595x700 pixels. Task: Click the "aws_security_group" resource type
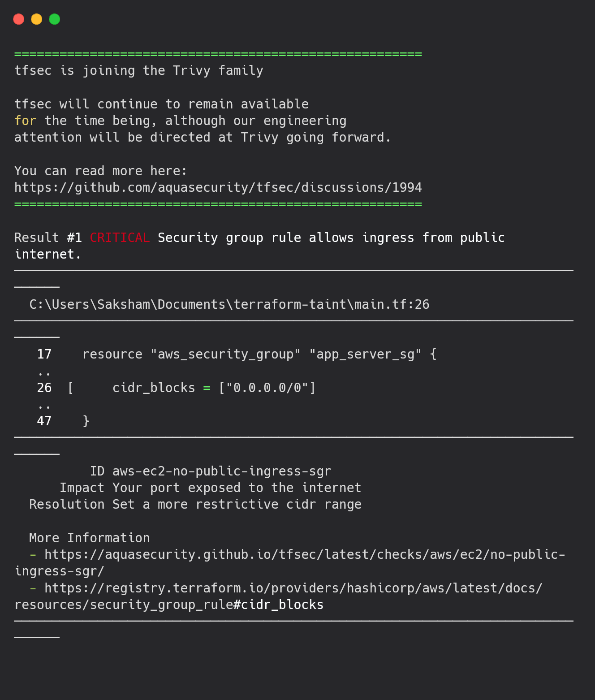225,354
